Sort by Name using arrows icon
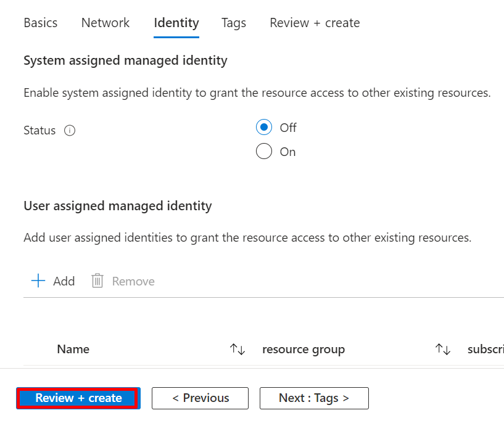Image resolution: width=504 pixels, height=426 pixels. 238,350
